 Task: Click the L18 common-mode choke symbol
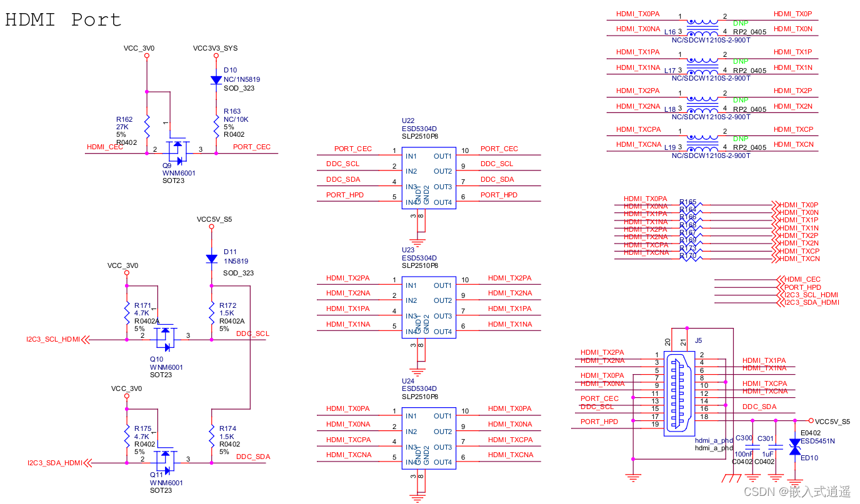click(702, 105)
